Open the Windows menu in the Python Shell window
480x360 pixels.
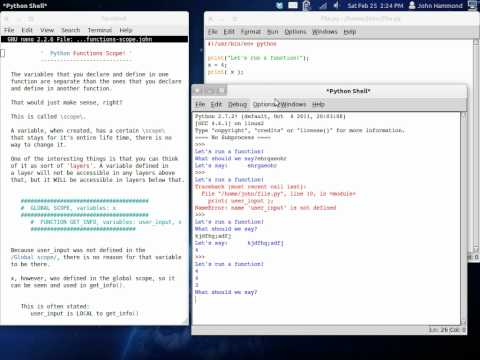click(x=293, y=104)
